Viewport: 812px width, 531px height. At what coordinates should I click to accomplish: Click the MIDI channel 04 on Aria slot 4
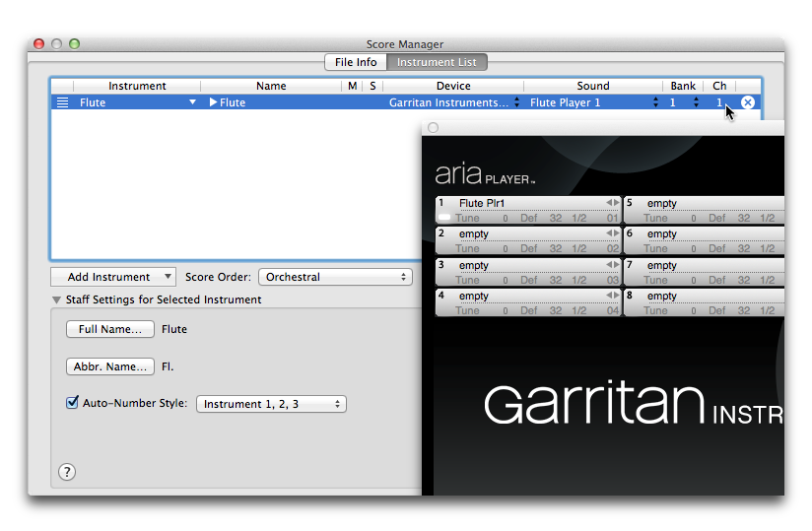pos(613,310)
